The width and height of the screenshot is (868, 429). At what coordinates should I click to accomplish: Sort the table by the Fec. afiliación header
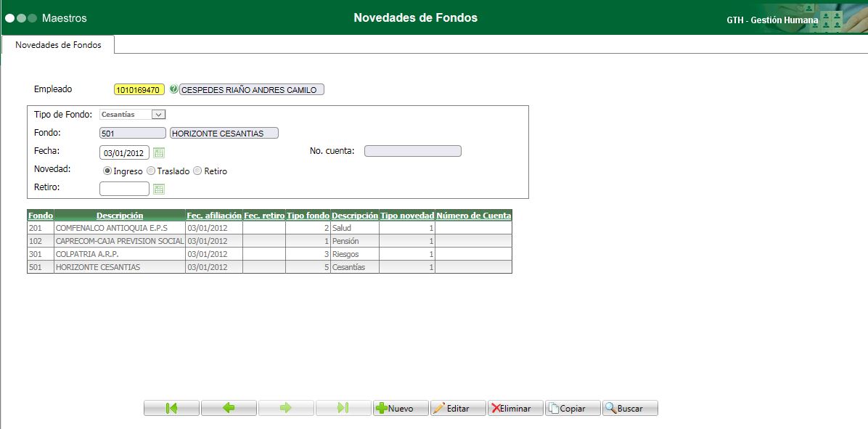point(213,215)
